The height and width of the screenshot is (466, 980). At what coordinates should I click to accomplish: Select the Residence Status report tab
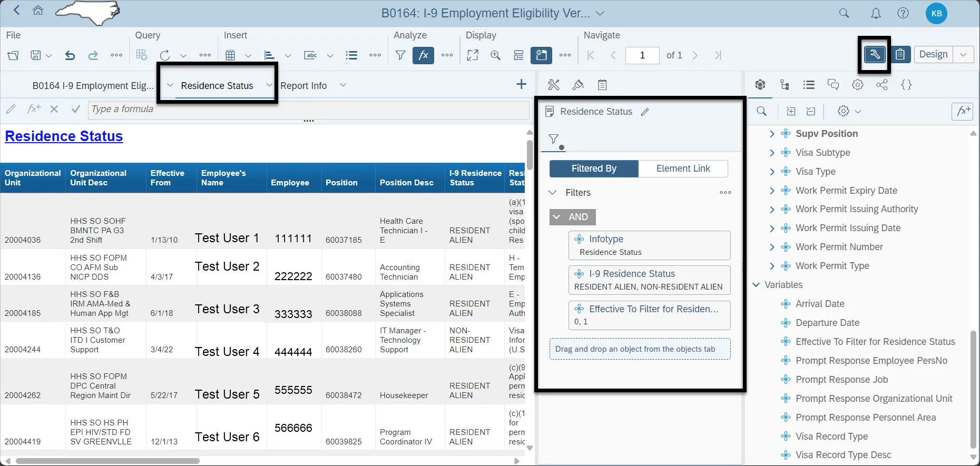tap(217, 86)
